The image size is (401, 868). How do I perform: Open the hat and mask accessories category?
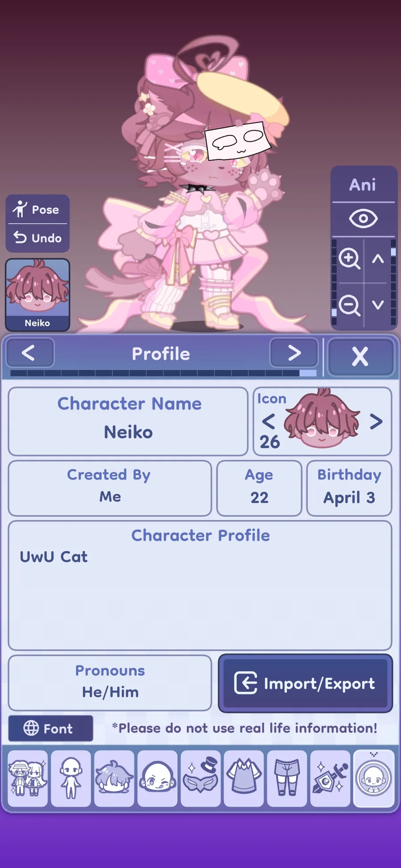(200, 779)
